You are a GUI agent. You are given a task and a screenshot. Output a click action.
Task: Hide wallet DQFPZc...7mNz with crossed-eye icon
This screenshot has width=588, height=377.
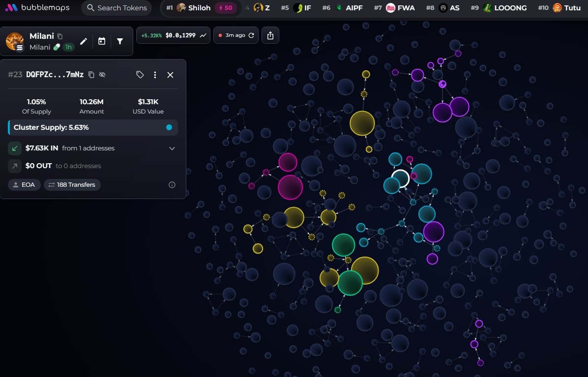pyautogui.click(x=102, y=75)
